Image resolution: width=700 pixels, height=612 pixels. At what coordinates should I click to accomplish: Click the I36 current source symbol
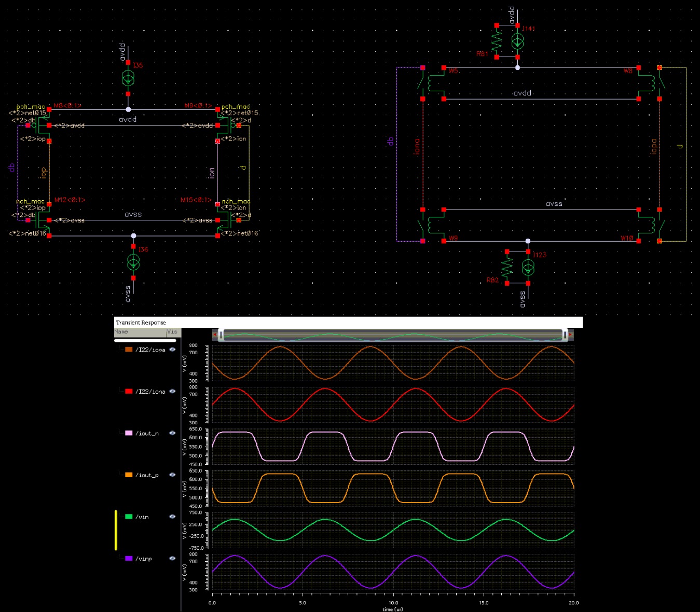[133, 262]
